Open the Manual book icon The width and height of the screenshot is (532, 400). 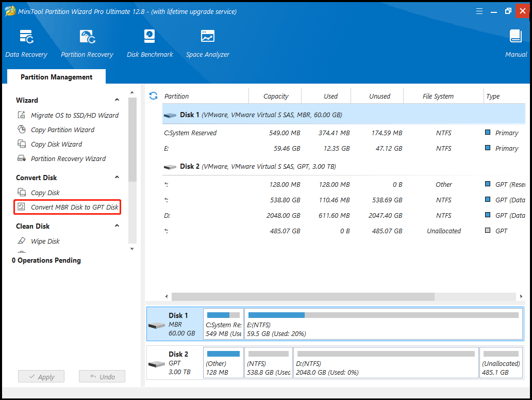click(x=516, y=36)
